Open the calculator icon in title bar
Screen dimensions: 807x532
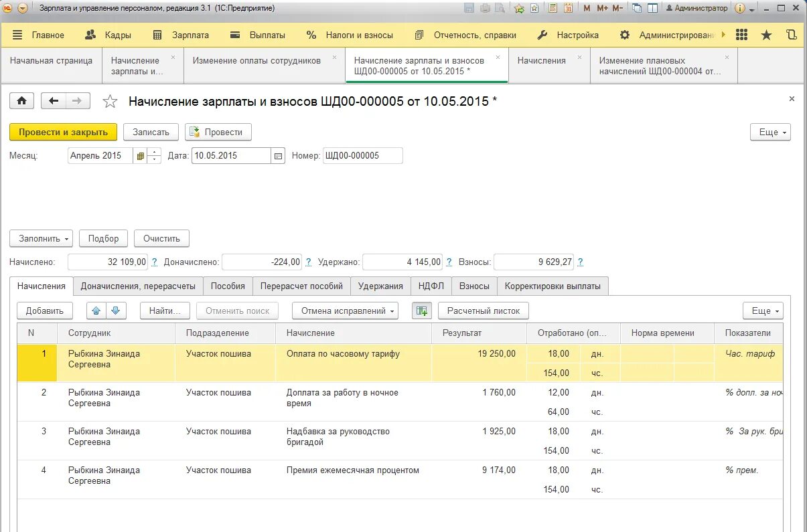tap(553, 8)
